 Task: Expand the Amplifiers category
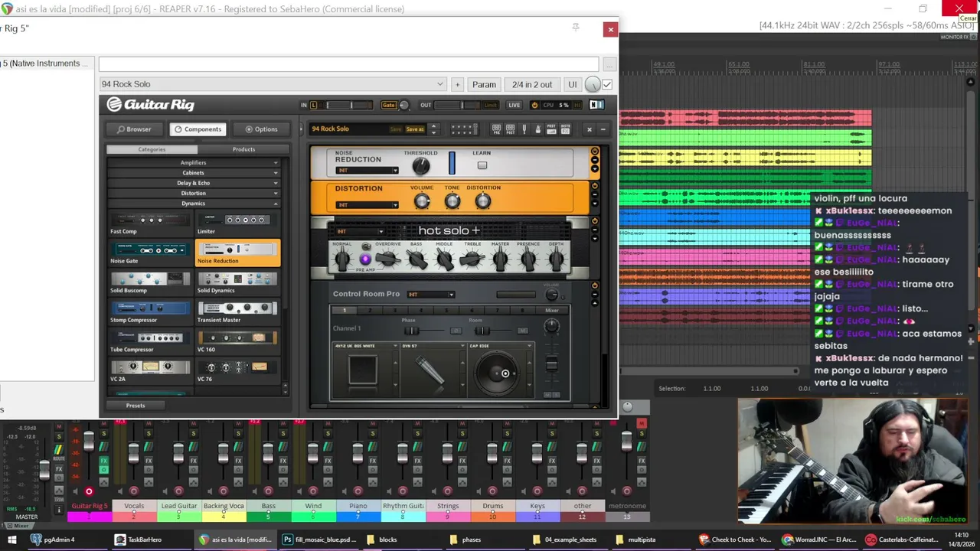click(x=195, y=162)
